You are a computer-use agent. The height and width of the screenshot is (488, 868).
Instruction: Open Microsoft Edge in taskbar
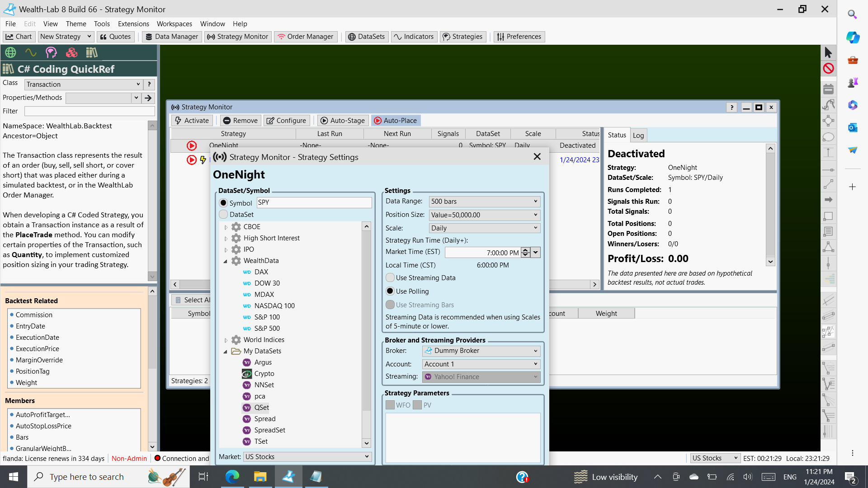232,477
